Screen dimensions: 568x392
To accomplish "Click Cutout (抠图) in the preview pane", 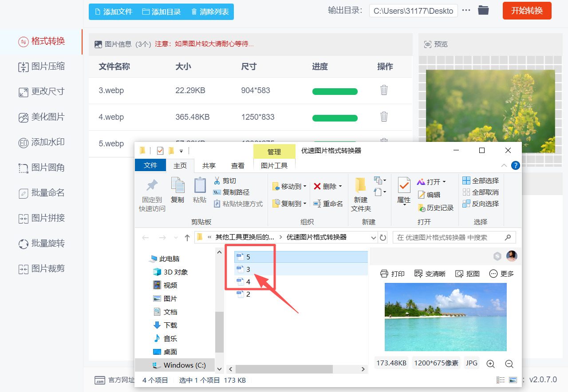I will point(467,274).
